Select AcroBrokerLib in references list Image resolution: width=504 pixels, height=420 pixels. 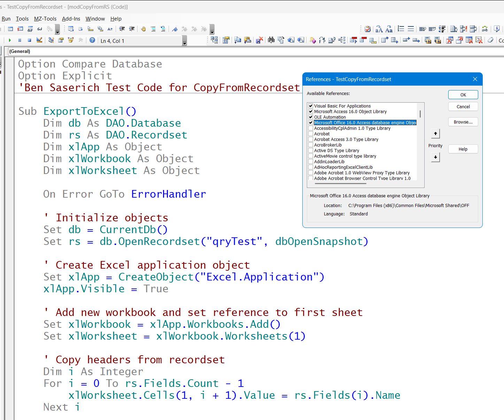point(328,145)
